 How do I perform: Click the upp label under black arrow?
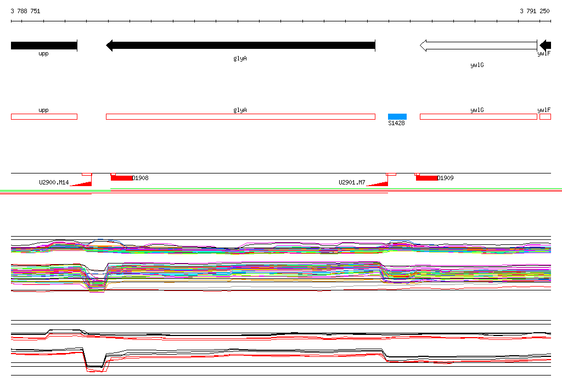43,54
